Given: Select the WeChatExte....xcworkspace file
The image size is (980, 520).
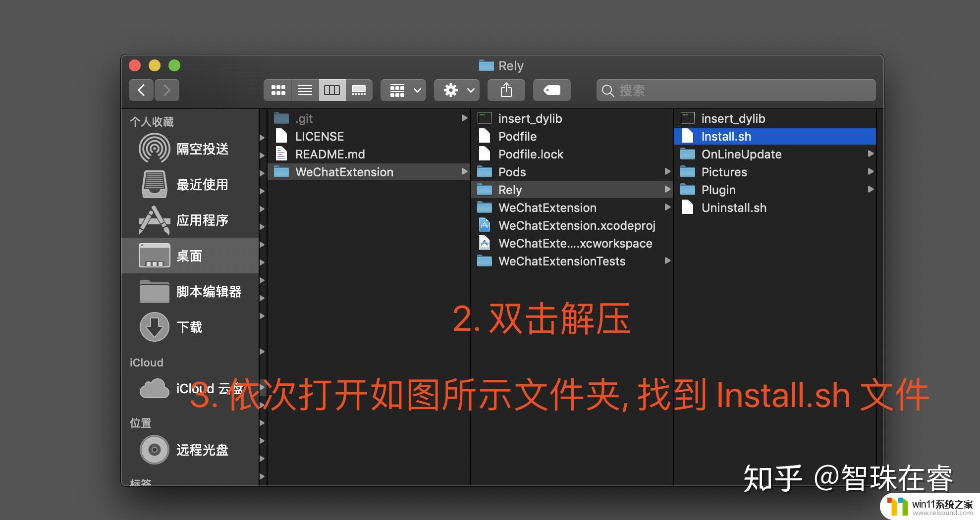Looking at the screenshot, I should (x=572, y=243).
